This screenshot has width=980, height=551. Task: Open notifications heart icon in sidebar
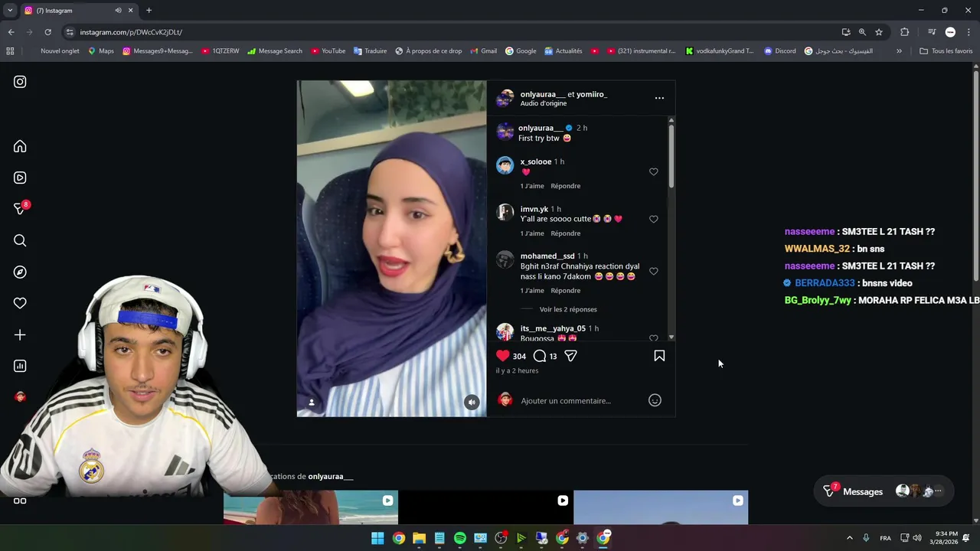tap(20, 303)
